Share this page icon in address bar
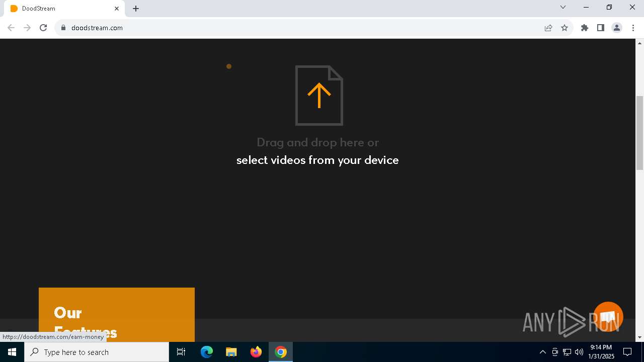Image resolution: width=644 pixels, height=362 pixels. point(548,28)
